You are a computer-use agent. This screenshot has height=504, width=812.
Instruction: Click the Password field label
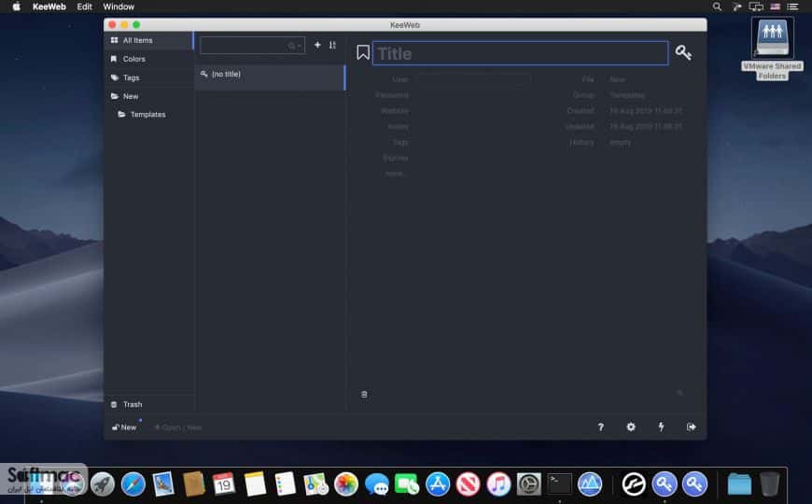(392, 95)
